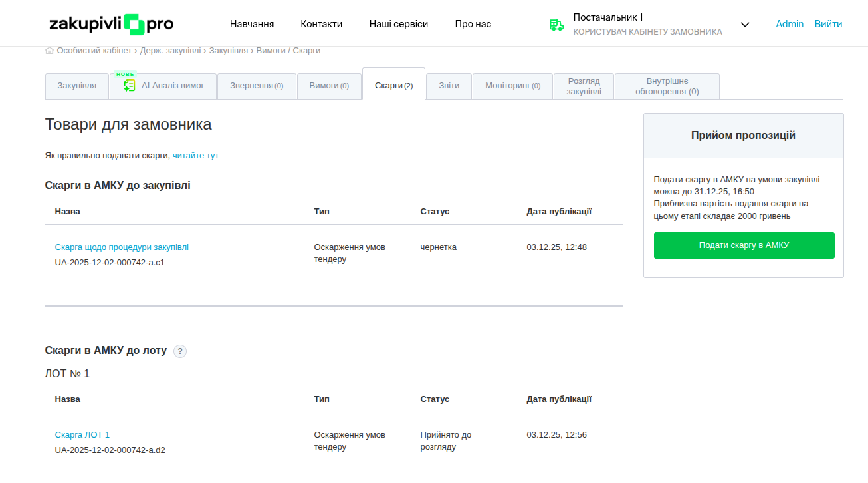Screen dimensions: 868x483
Task: Switch to the Закупівля tab
Action: 76,86
